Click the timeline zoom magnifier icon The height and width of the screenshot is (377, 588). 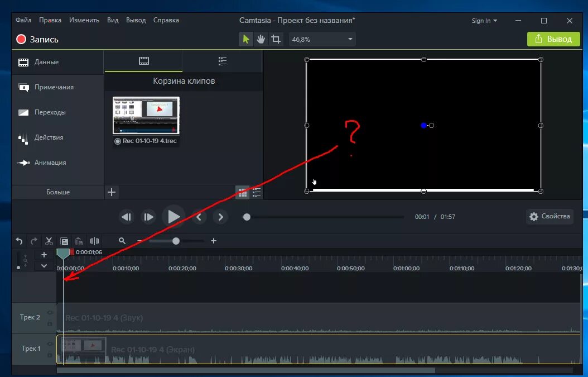click(122, 241)
